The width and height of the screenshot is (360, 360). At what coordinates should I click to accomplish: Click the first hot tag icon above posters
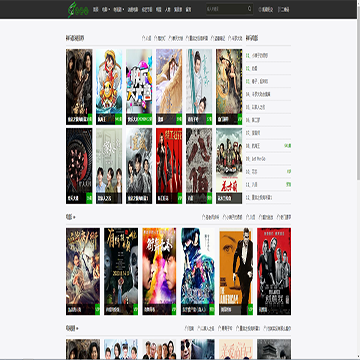(x=143, y=38)
